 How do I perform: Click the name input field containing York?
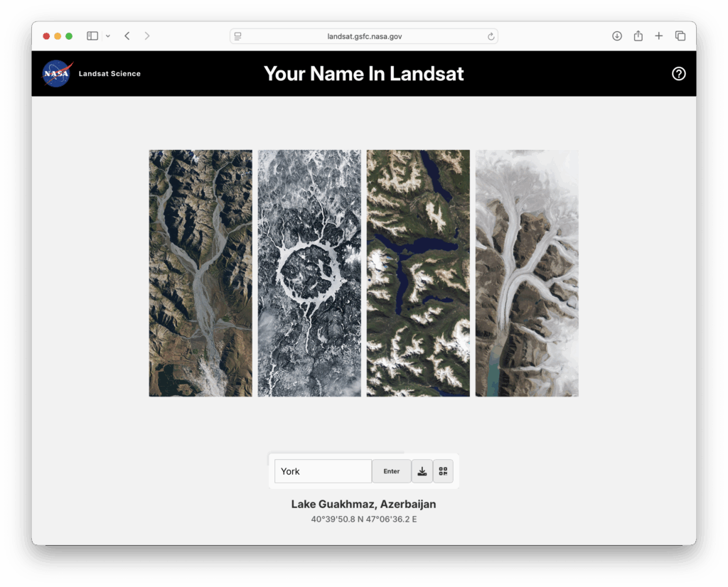[x=323, y=471]
